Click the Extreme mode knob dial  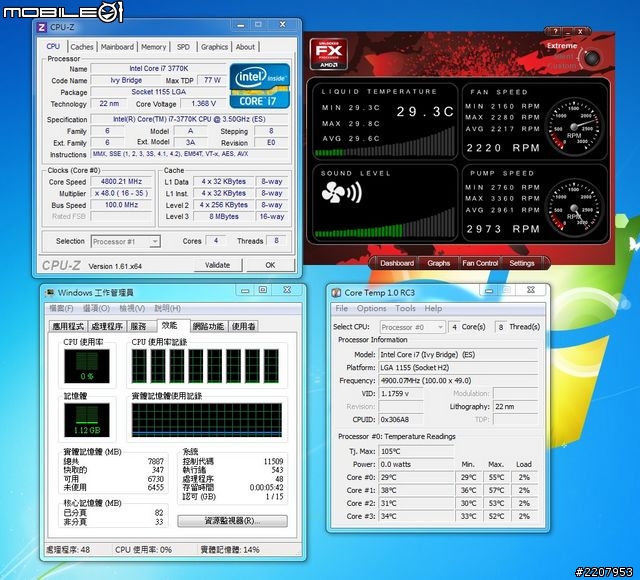click(x=592, y=58)
